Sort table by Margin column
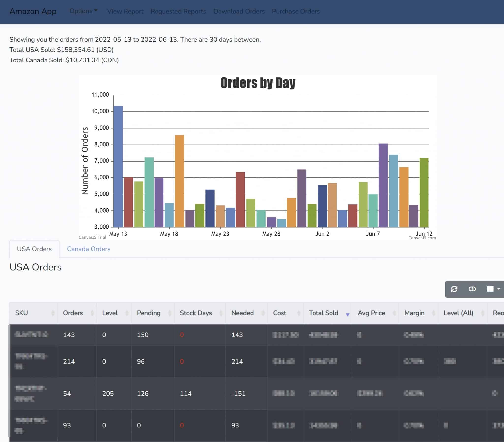 click(418, 313)
